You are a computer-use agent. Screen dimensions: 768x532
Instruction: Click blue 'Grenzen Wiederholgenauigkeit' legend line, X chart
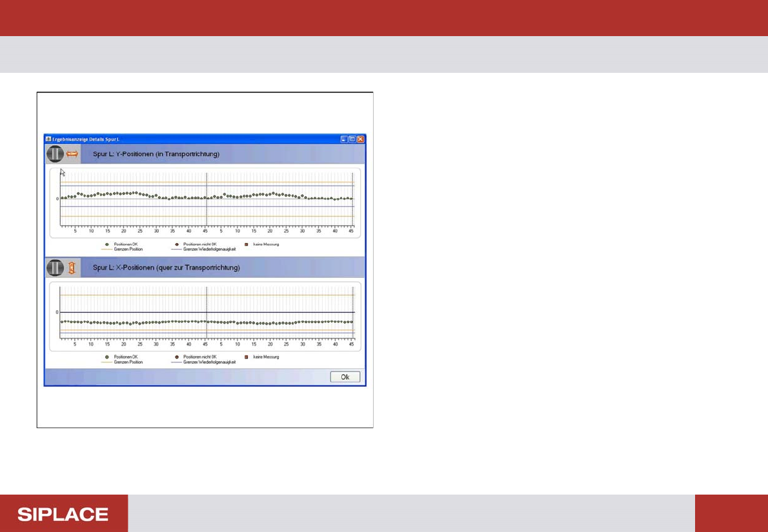coord(176,362)
